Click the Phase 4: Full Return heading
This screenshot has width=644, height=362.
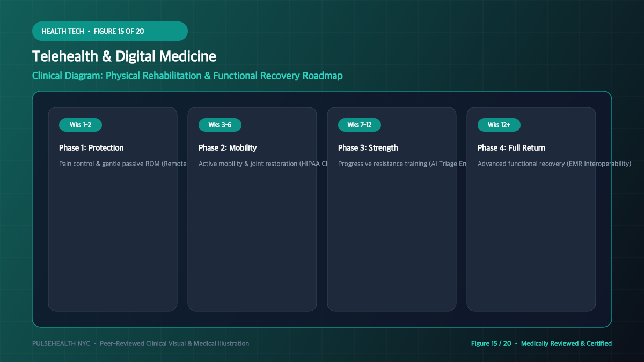click(x=511, y=147)
